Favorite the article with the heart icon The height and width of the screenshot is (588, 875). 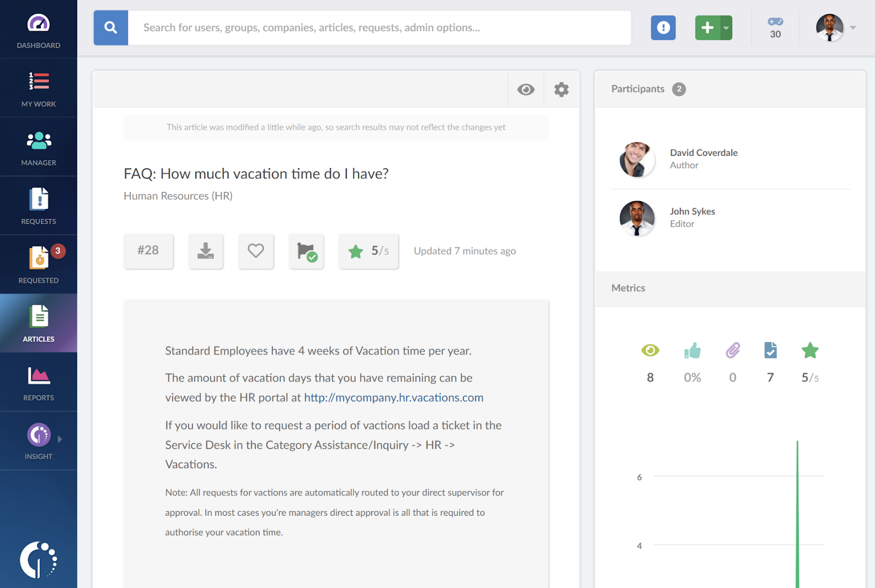(x=255, y=251)
